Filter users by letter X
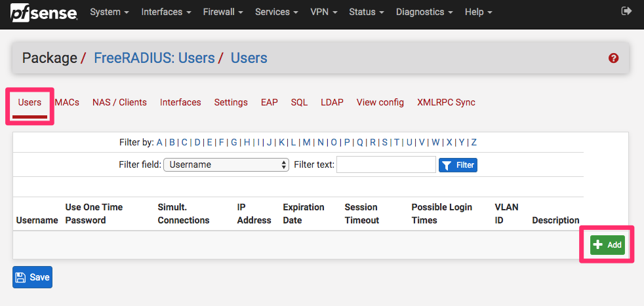644x306 pixels. tap(449, 143)
